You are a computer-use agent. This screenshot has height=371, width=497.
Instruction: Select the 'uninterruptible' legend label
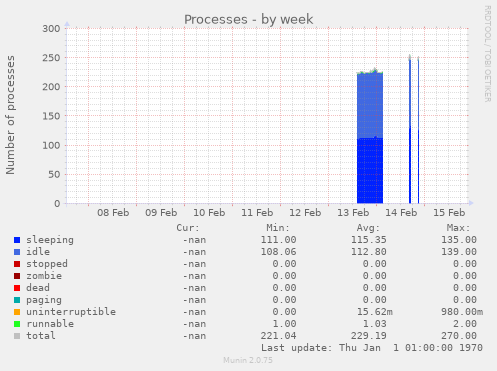click(x=71, y=312)
